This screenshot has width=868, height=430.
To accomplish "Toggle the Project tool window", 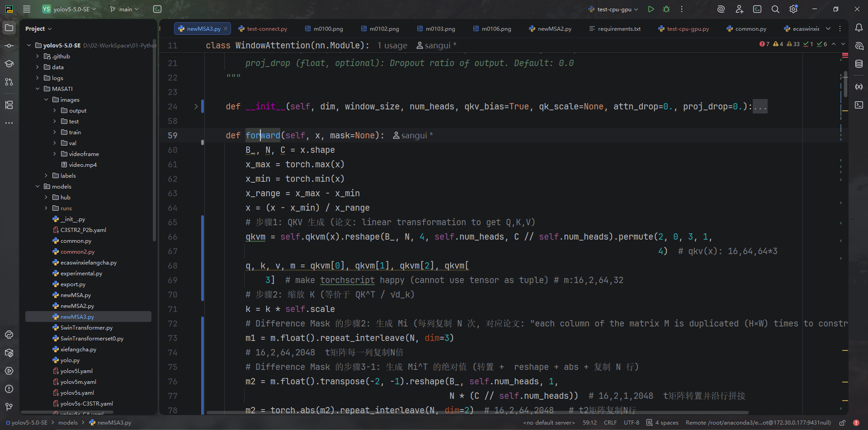I will tap(9, 28).
